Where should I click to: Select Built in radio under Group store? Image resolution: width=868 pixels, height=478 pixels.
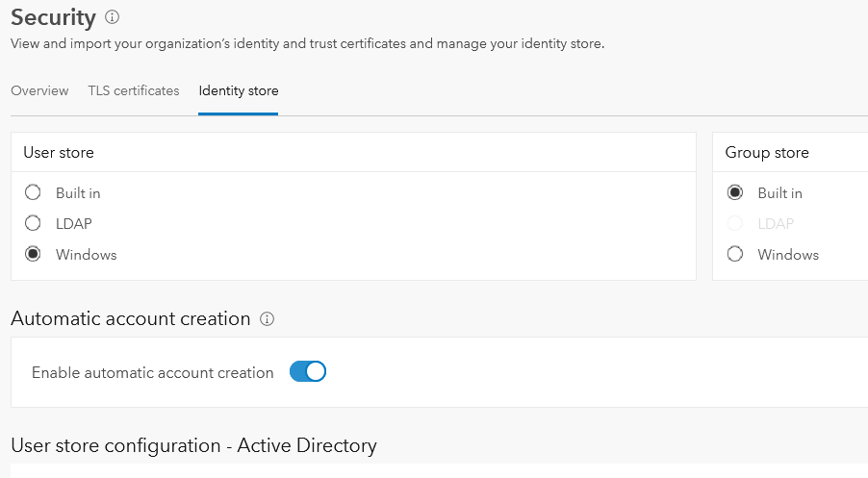click(735, 192)
